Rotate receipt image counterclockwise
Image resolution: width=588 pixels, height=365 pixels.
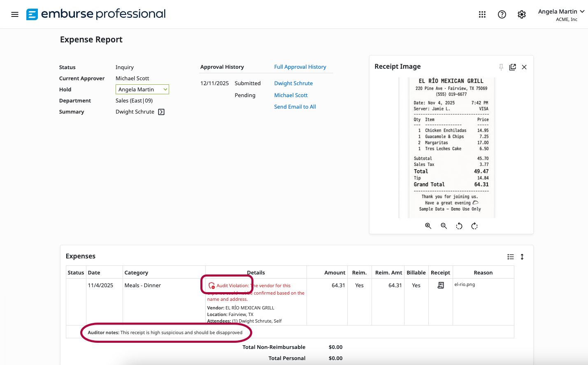tap(459, 226)
